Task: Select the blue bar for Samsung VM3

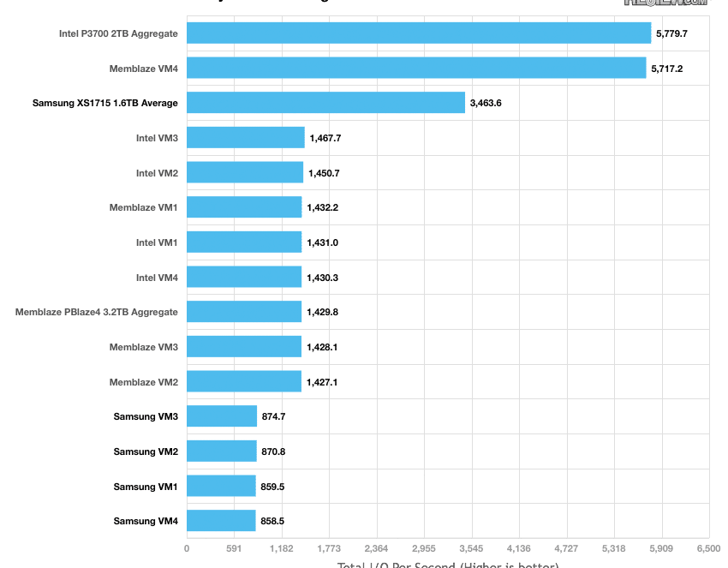Action: (222, 416)
